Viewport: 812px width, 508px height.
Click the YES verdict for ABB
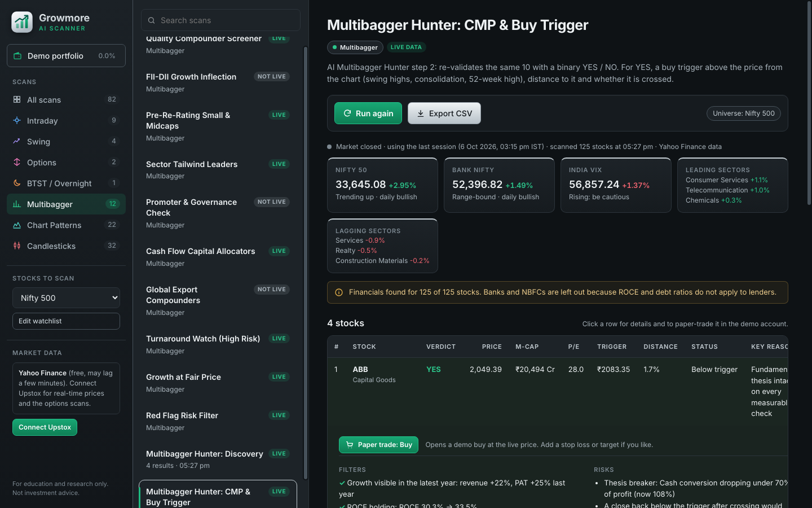[434, 369]
